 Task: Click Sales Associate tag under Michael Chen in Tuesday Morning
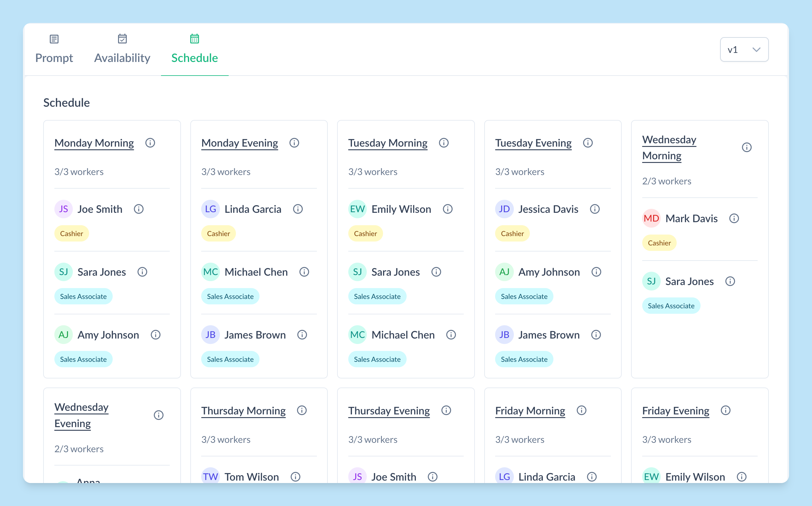tap(377, 359)
